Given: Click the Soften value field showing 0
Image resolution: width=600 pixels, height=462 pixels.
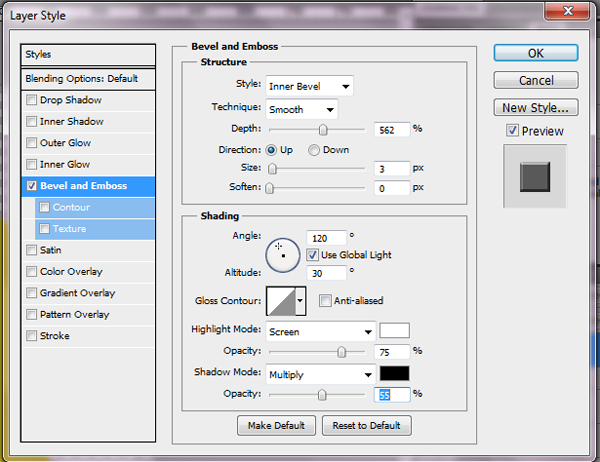Looking at the screenshot, I should tap(392, 188).
